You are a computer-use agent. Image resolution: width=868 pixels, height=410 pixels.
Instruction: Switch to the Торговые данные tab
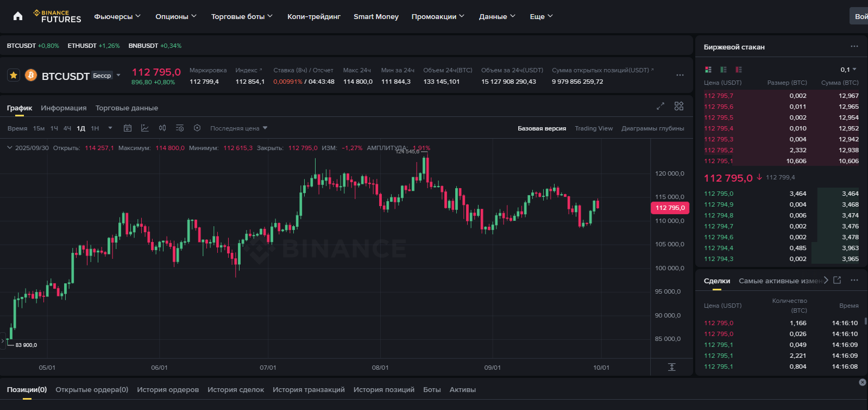[x=127, y=108]
